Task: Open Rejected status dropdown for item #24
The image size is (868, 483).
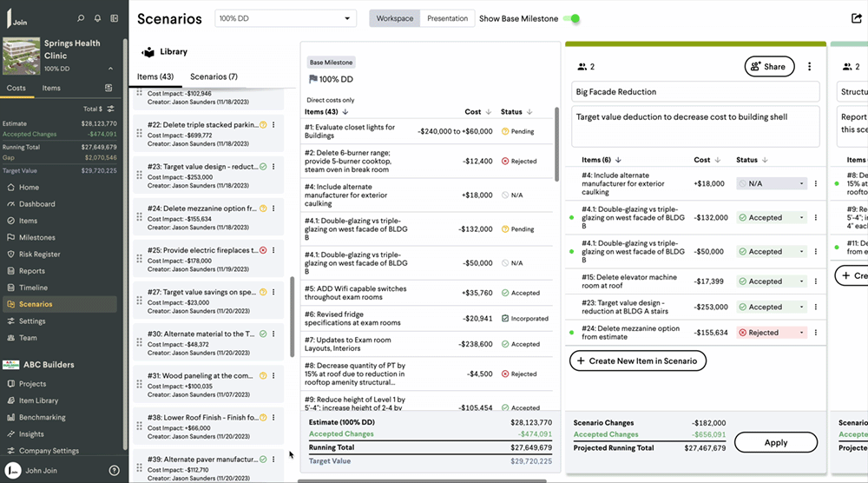Action: [771, 333]
